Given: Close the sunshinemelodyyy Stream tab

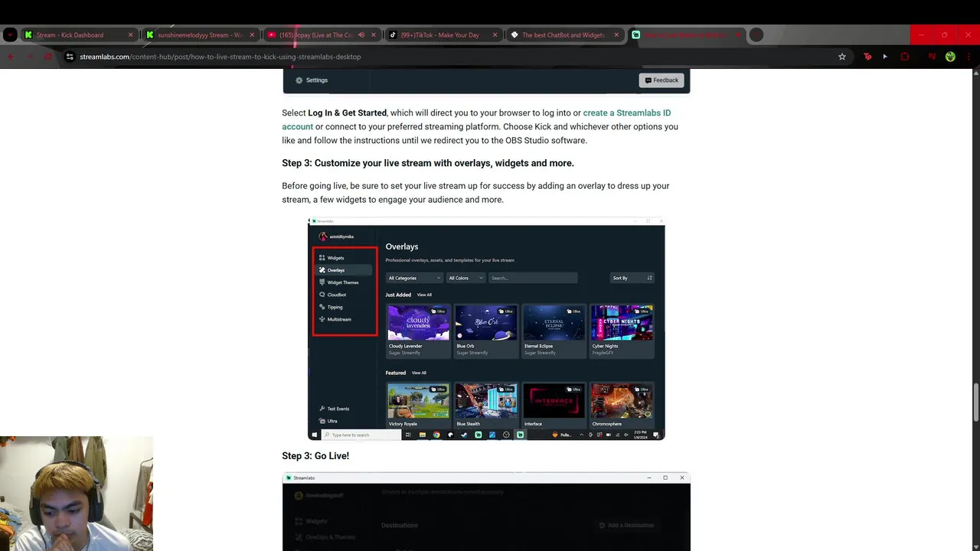Looking at the screenshot, I should click(x=252, y=34).
